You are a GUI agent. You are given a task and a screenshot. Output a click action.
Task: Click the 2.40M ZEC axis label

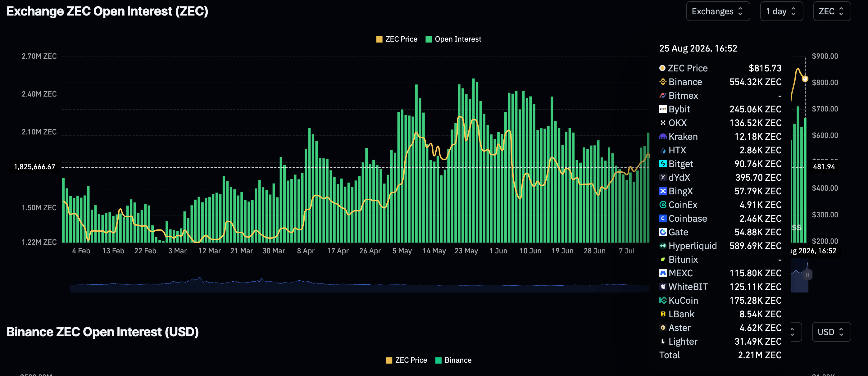click(x=39, y=94)
